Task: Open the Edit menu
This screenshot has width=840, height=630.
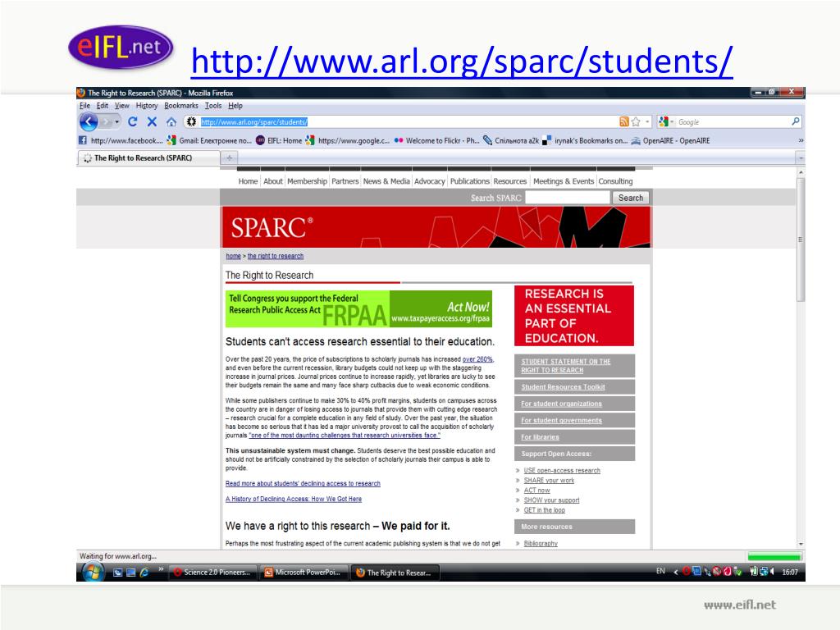Action: point(103,106)
